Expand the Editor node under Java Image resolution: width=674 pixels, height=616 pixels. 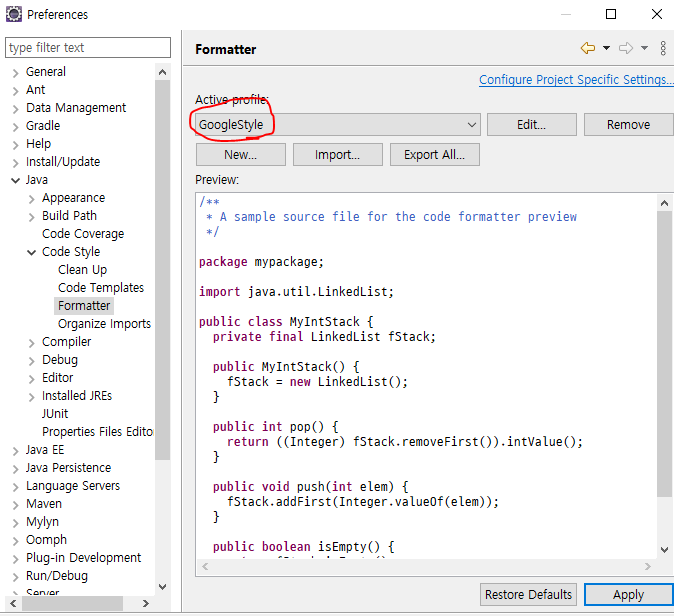[x=31, y=379]
